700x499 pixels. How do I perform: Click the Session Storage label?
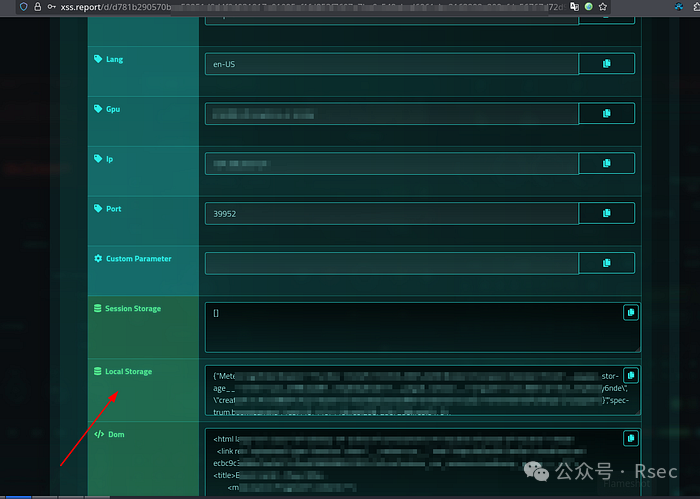point(132,309)
